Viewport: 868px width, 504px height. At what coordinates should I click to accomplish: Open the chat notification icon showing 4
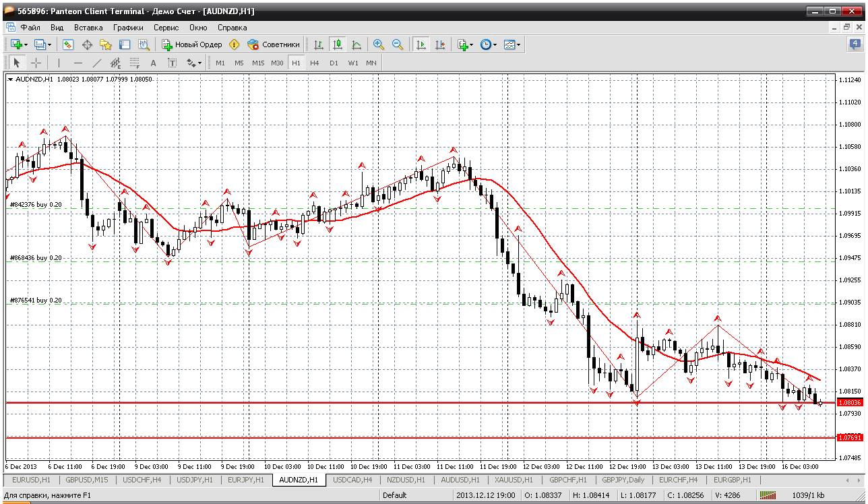point(855,44)
